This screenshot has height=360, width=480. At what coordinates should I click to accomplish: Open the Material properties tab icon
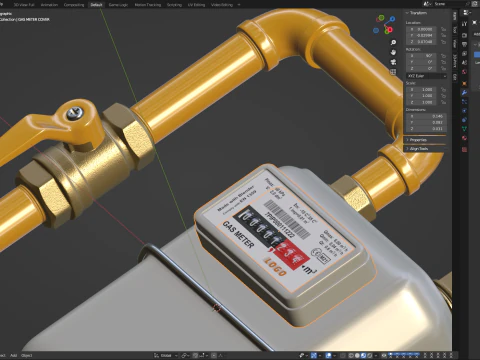pos(464,138)
